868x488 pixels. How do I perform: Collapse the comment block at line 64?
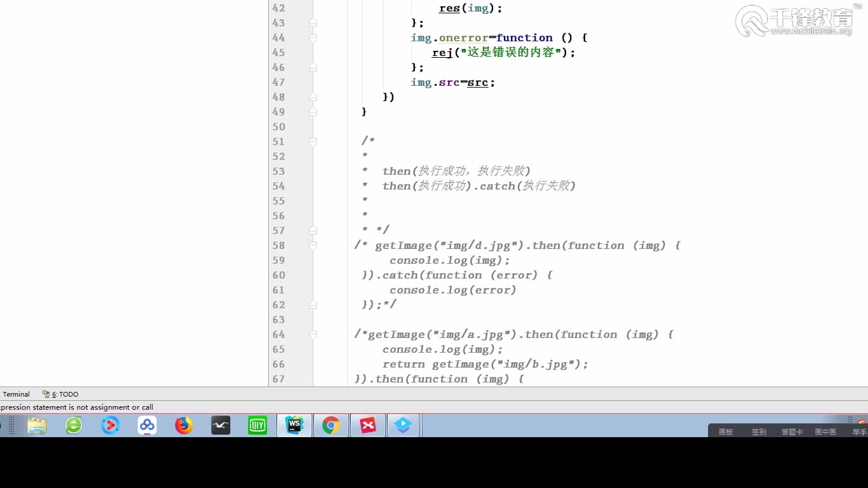tap(313, 334)
